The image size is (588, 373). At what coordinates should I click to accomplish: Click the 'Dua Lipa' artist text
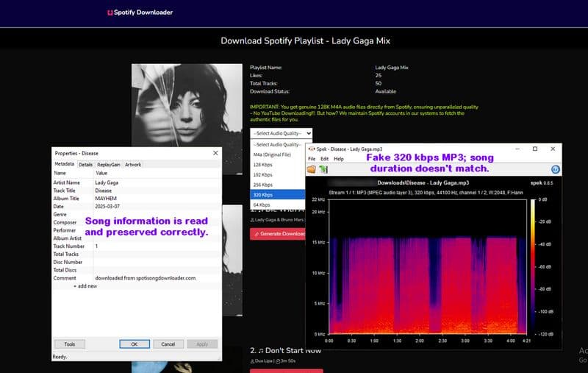tap(263, 361)
